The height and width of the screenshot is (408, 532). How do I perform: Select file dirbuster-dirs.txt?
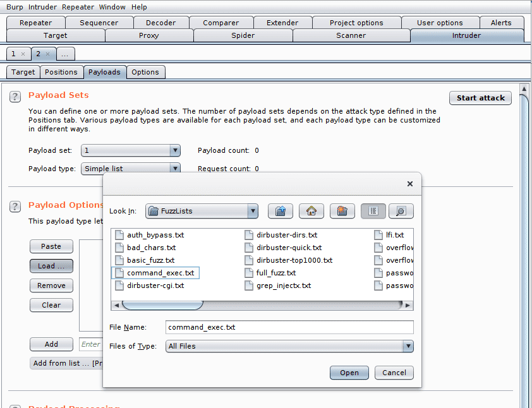(x=281, y=235)
